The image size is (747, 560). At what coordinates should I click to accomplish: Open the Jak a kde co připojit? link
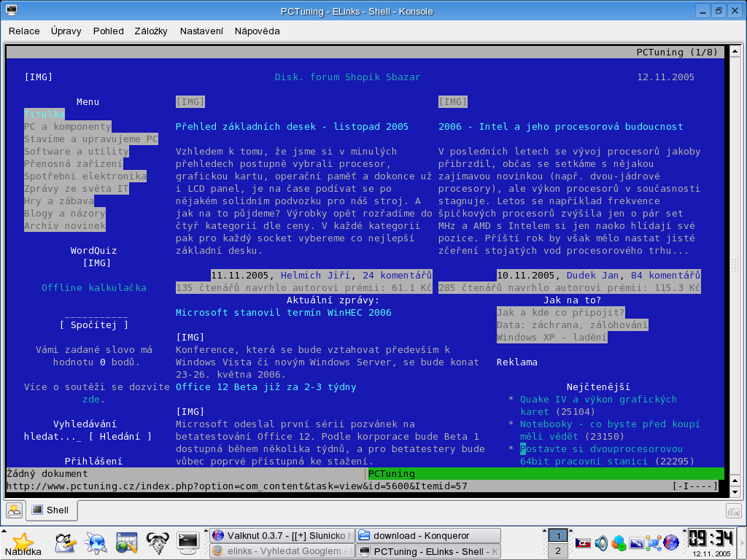point(561,312)
